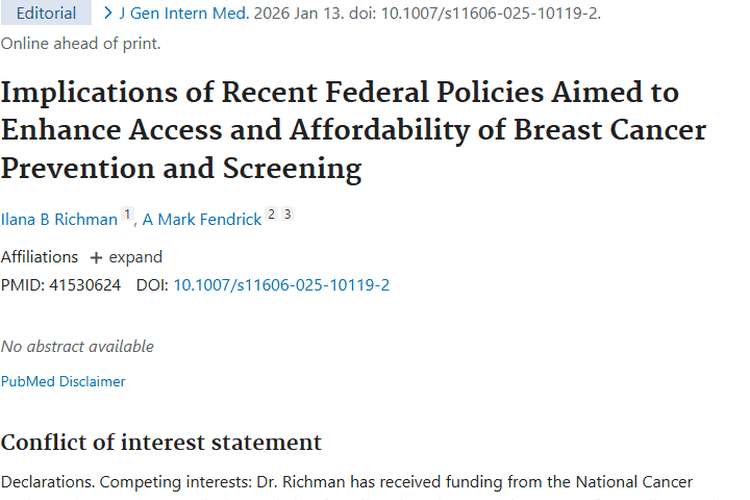This screenshot has height=500, width=750.
Task: Click the Conflict of interest statement heading
Action: [161, 442]
